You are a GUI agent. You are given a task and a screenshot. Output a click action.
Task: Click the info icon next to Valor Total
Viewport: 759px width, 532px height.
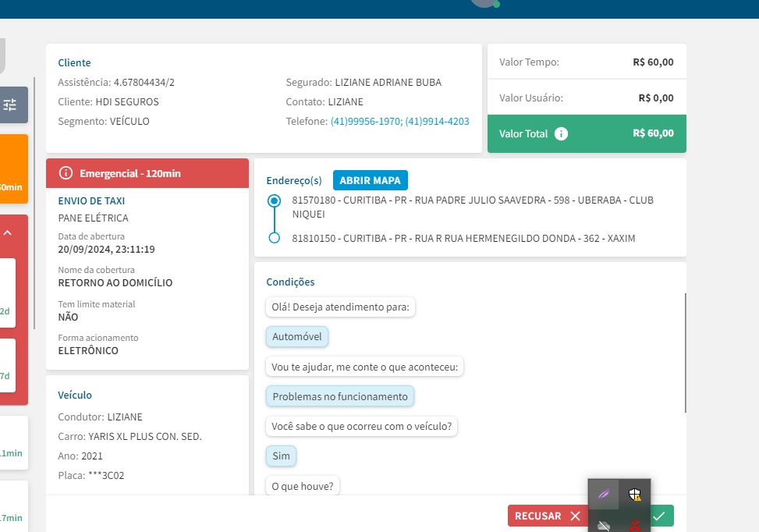click(x=561, y=133)
